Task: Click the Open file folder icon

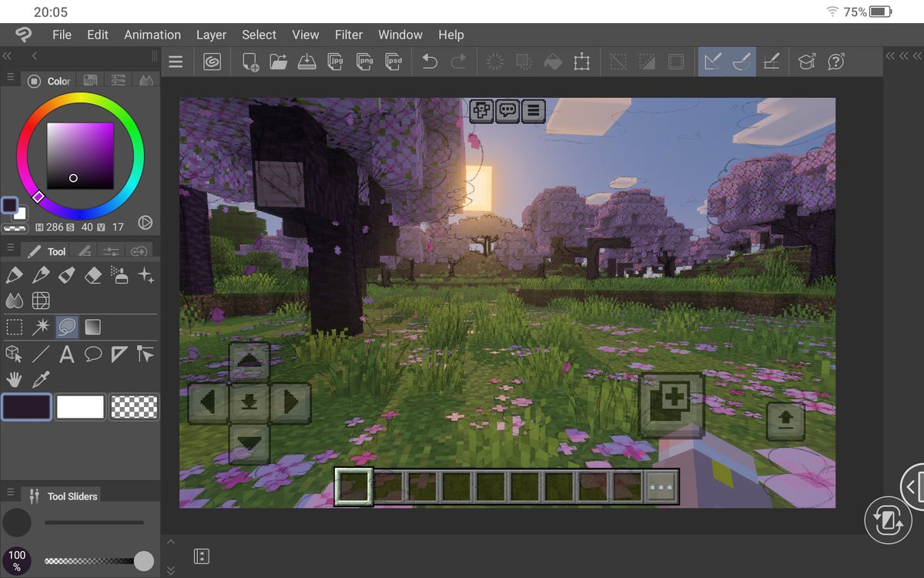Action: 278,62
